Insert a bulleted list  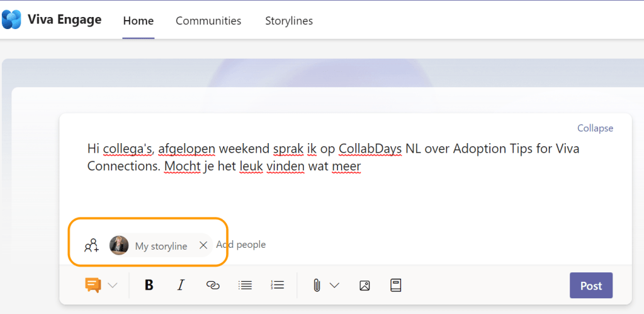click(x=246, y=286)
